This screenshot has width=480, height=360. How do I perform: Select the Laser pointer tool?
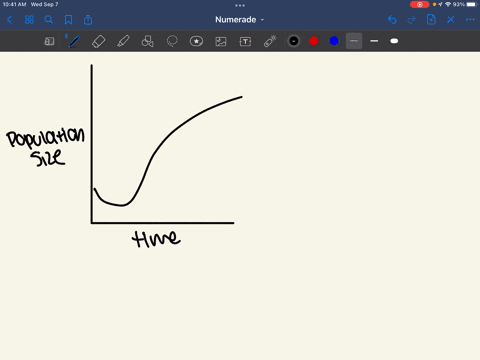[x=270, y=41]
